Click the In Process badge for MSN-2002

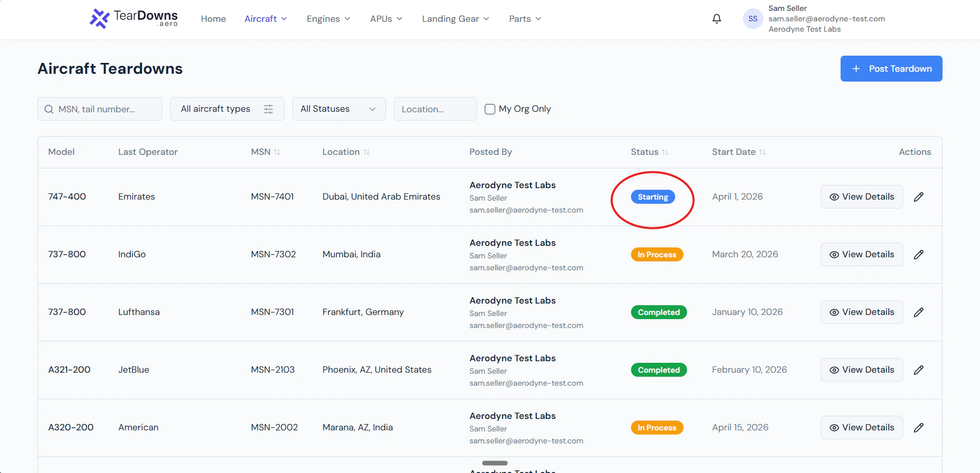(x=657, y=428)
